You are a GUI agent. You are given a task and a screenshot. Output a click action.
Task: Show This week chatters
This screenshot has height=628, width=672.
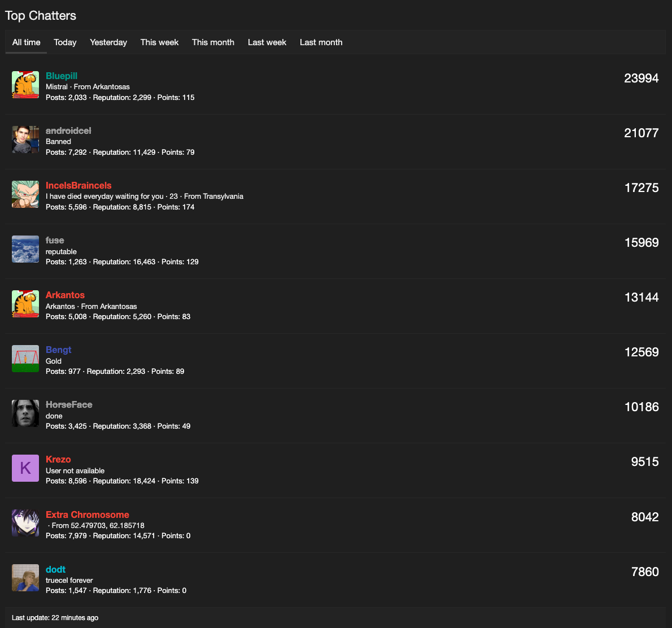coord(159,42)
